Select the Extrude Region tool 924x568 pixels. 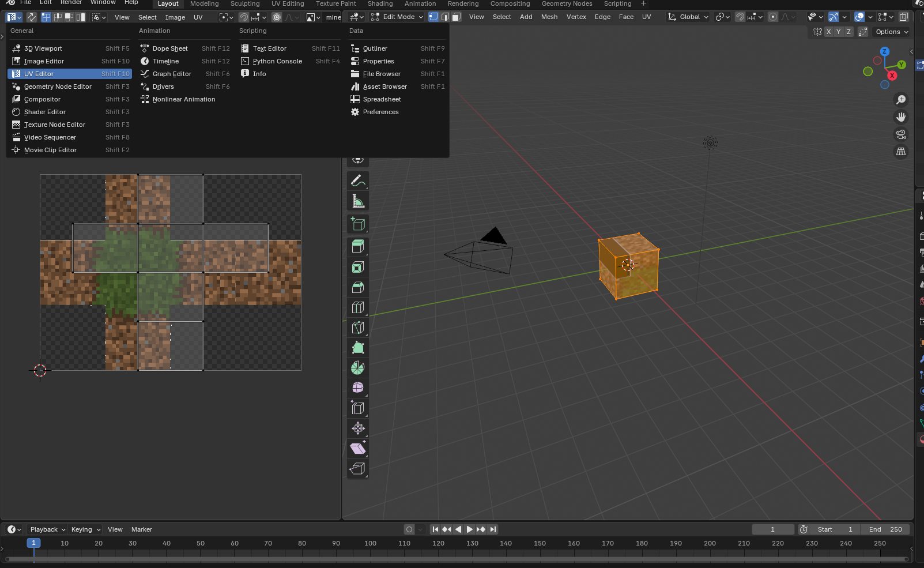click(x=358, y=247)
